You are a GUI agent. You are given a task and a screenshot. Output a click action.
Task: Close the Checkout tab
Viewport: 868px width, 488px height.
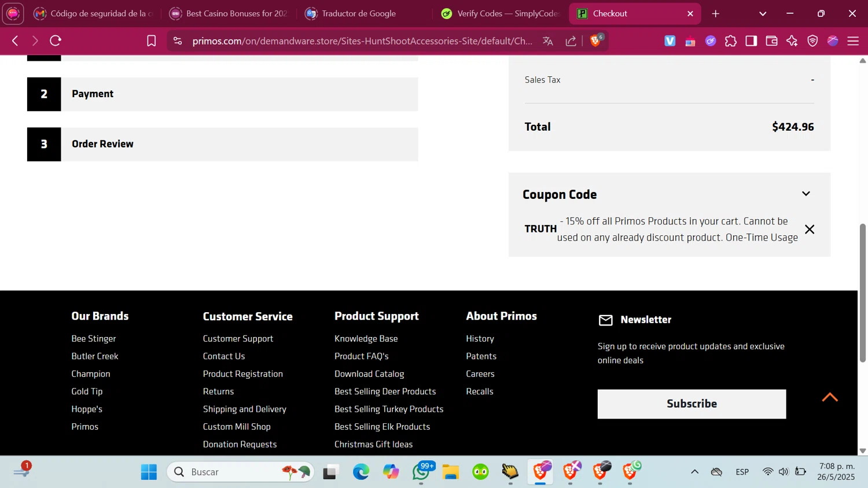click(x=690, y=13)
